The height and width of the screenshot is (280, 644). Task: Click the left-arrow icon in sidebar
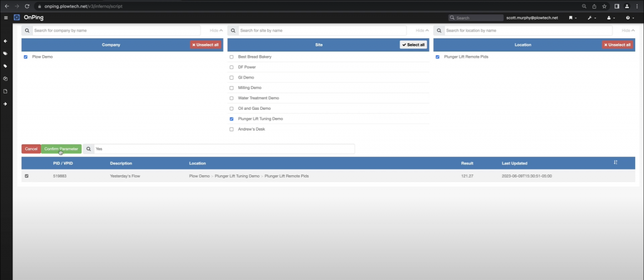(5, 41)
